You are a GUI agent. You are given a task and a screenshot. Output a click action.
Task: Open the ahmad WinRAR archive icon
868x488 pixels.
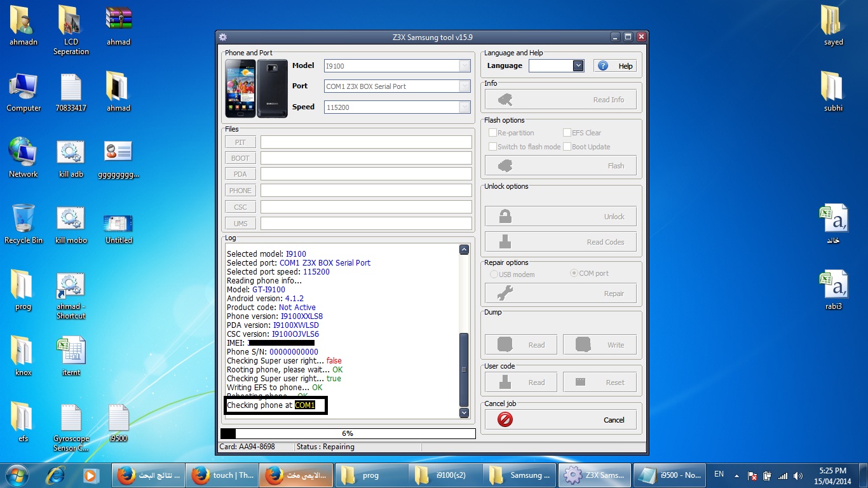click(118, 25)
